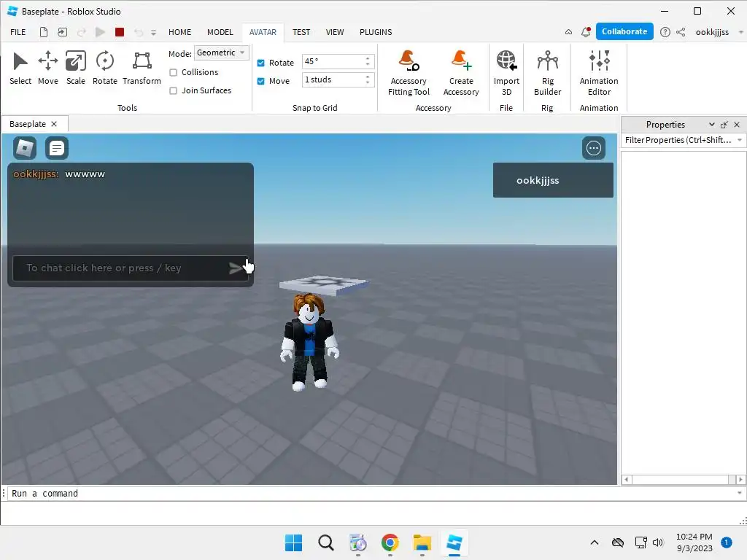Open Import 3D file dialog
The height and width of the screenshot is (560, 747).
506,73
